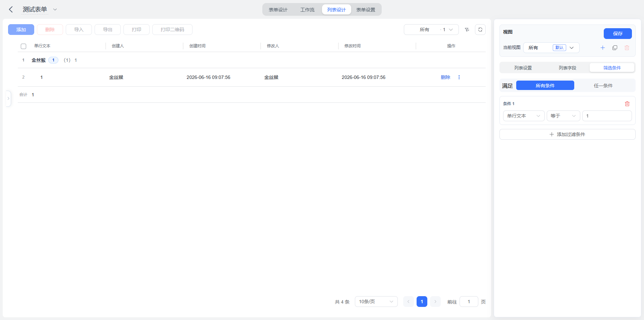The image size is (644, 320).
Task: Go to the next page arrow
Action: pos(435,302)
